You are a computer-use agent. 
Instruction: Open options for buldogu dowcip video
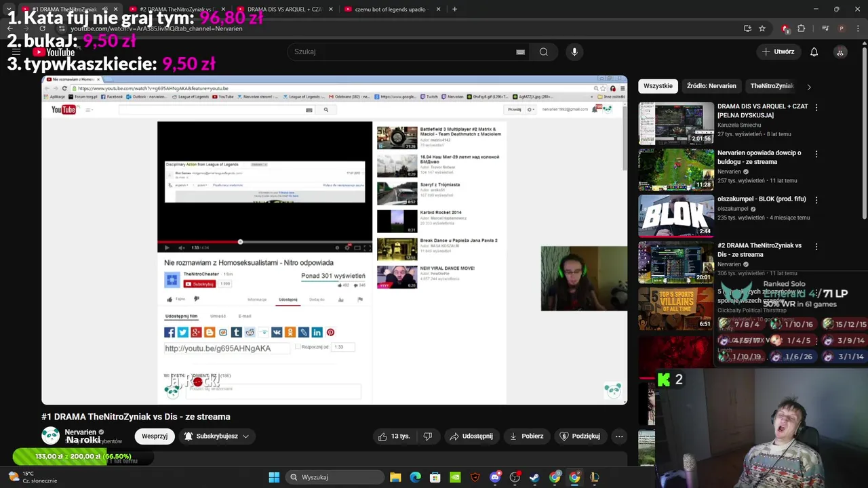[x=816, y=154]
